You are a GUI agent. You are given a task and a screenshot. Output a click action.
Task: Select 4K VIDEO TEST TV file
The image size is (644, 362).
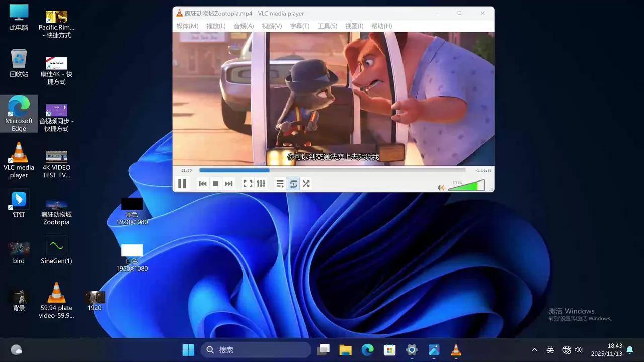[56, 164]
